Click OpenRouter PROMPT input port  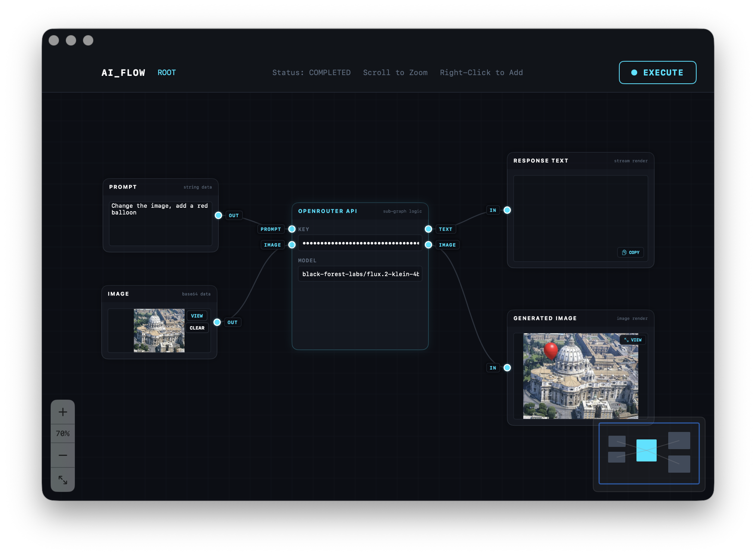tap(292, 229)
